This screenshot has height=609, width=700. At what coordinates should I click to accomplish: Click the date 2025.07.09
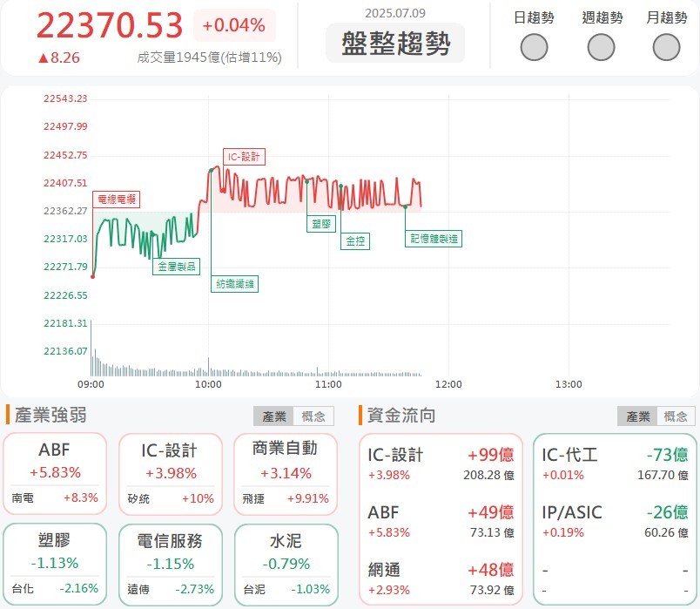pyautogui.click(x=395, y=13)
